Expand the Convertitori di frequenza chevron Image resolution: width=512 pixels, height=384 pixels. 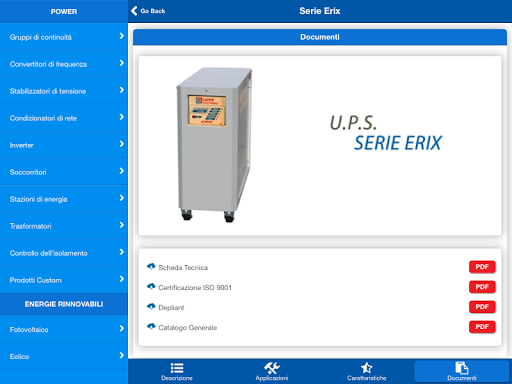tap(122, 63)
